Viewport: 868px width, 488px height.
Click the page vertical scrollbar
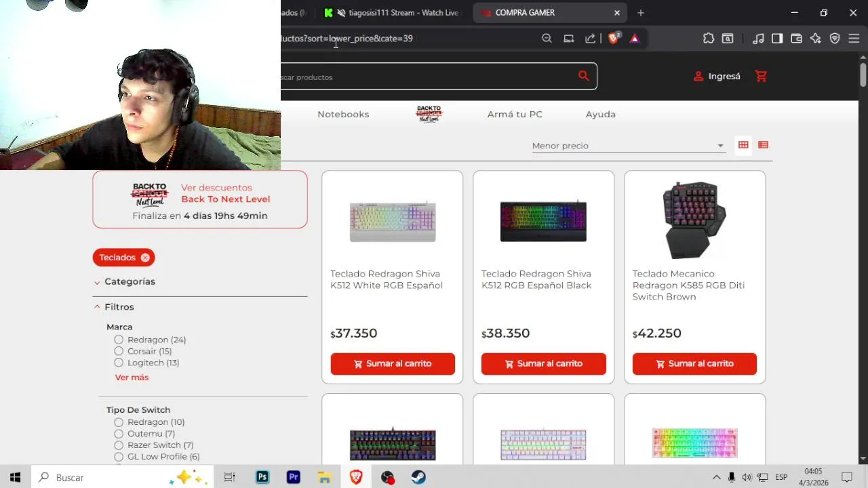pyautogui.click(x=863, y=75)
